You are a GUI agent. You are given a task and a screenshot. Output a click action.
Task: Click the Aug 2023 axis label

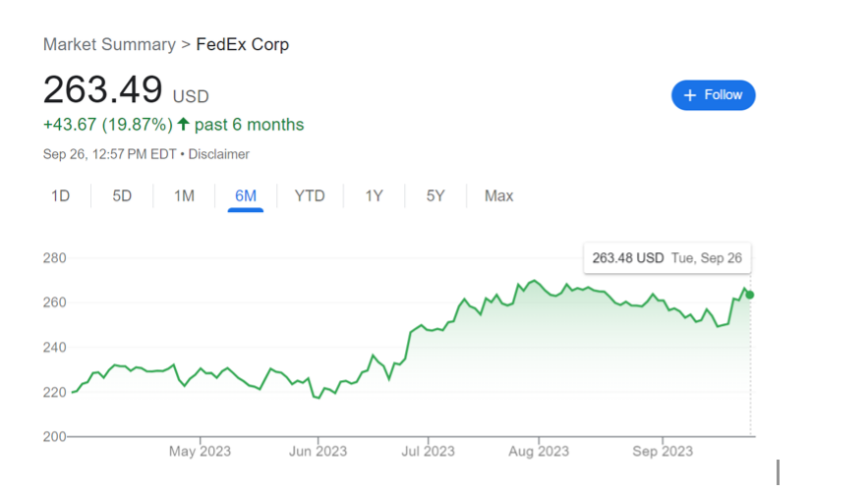point(539,452)
